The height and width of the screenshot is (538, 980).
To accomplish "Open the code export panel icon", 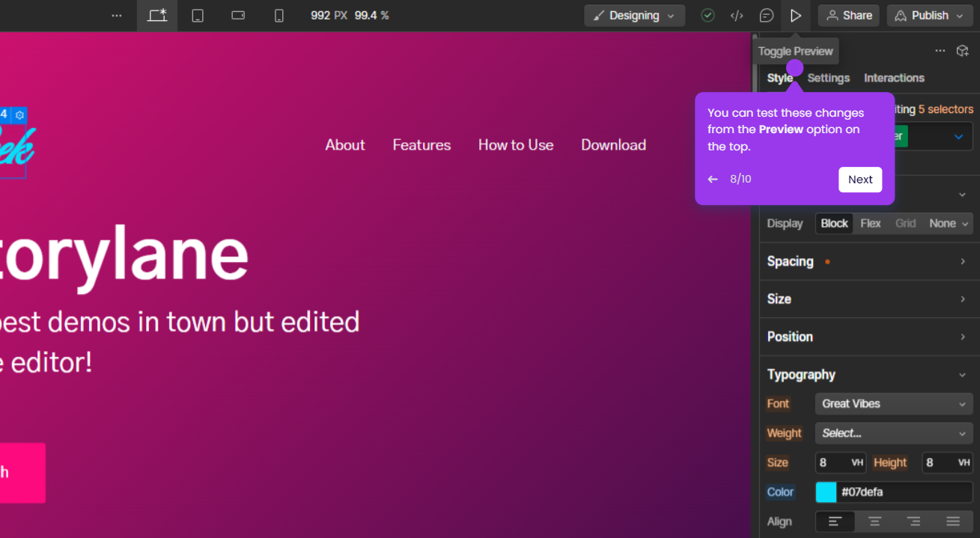I will tap(737, 15).
